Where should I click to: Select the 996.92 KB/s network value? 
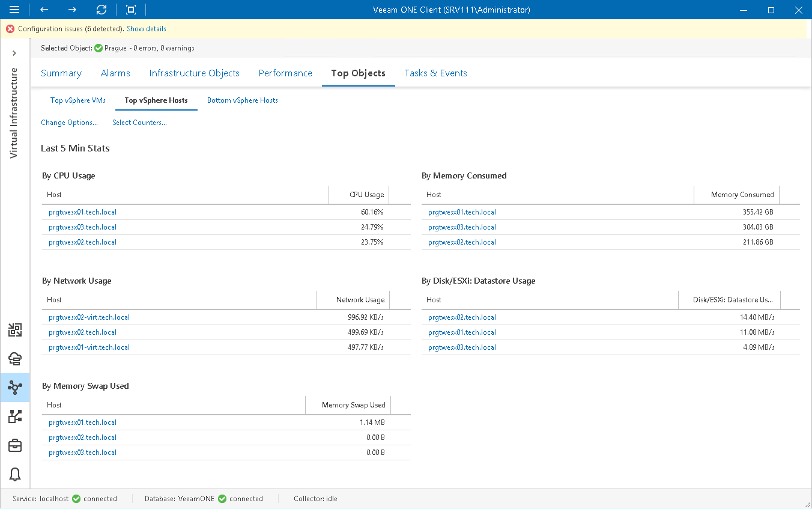(366, 317)
